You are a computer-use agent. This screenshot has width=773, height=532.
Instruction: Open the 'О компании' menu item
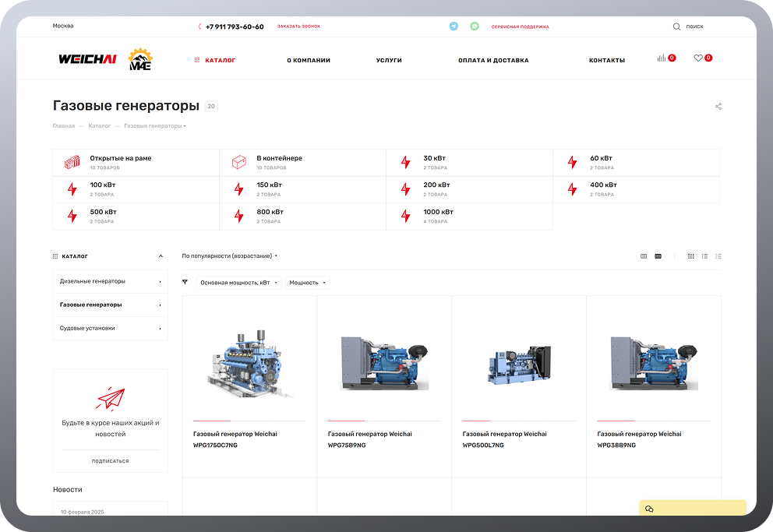(309, 60)
